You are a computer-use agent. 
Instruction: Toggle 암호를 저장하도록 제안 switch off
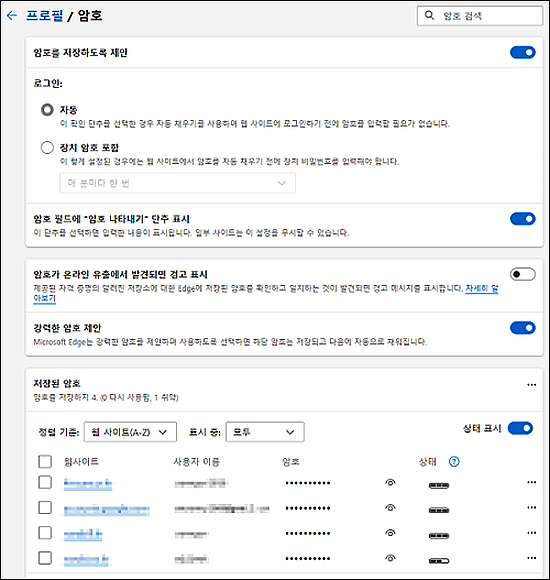tap(522, 52)
